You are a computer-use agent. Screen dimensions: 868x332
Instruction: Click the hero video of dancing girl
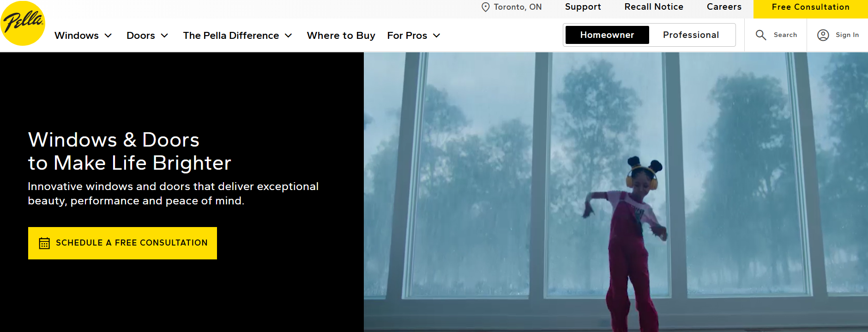(x=616, y=192)
